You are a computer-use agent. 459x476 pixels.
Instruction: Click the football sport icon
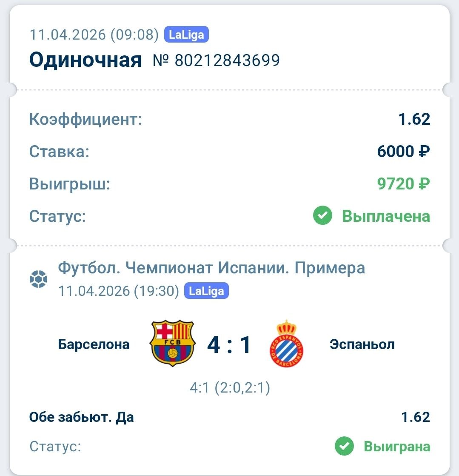pyautogui.click(x=39, y=280)
